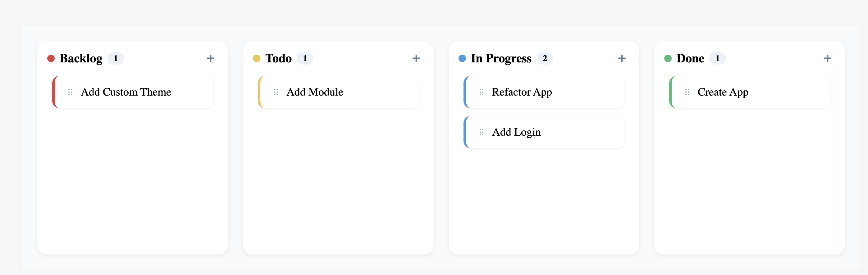Open the Create App card
This screenshot has width=868, height=275.
750,92
